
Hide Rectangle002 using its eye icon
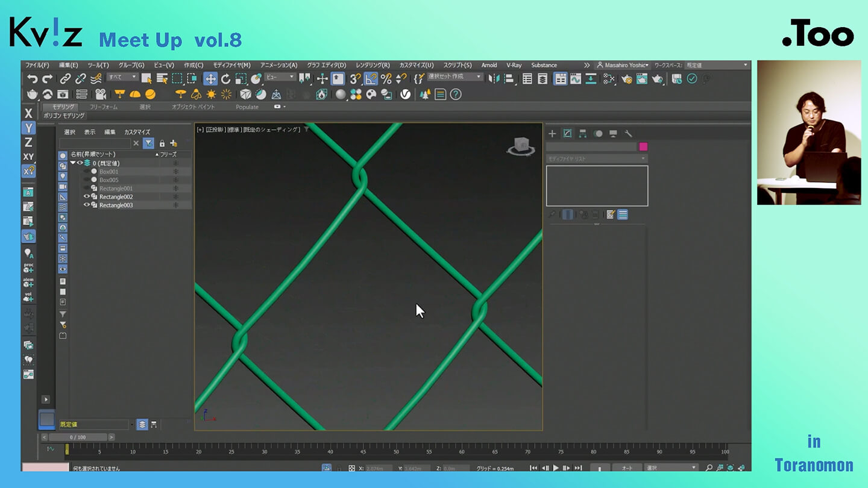click(87, 196)
